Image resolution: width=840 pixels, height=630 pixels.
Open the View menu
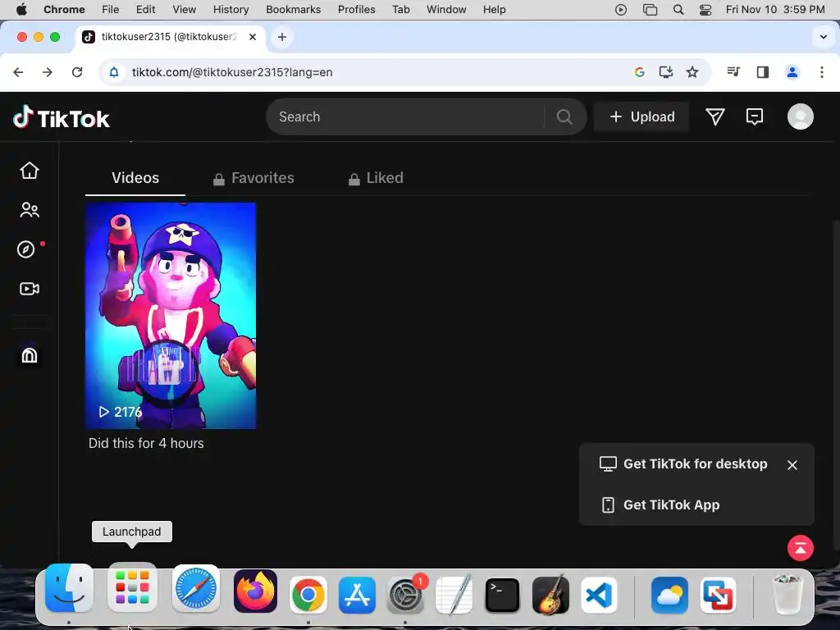[184, 9]
